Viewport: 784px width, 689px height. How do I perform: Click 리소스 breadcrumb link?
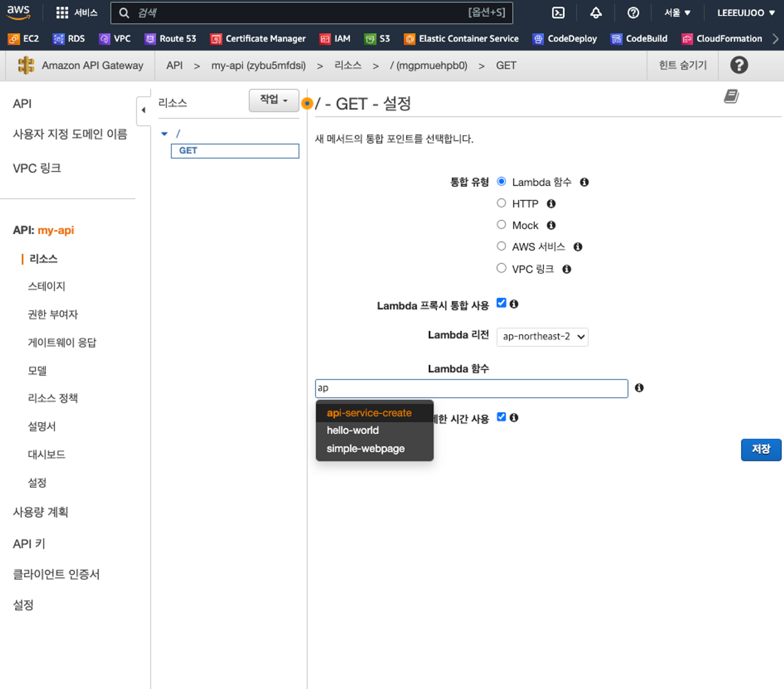tap(348, 65)
